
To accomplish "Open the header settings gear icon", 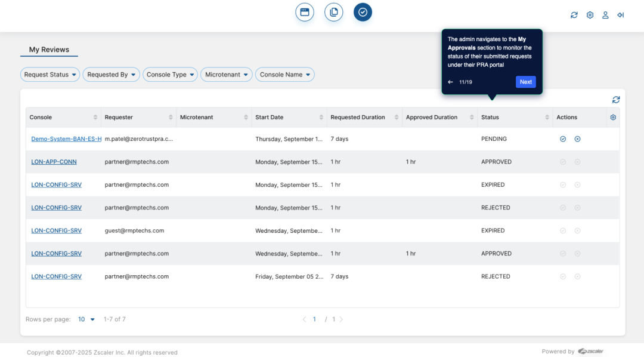I will point(590,15).
